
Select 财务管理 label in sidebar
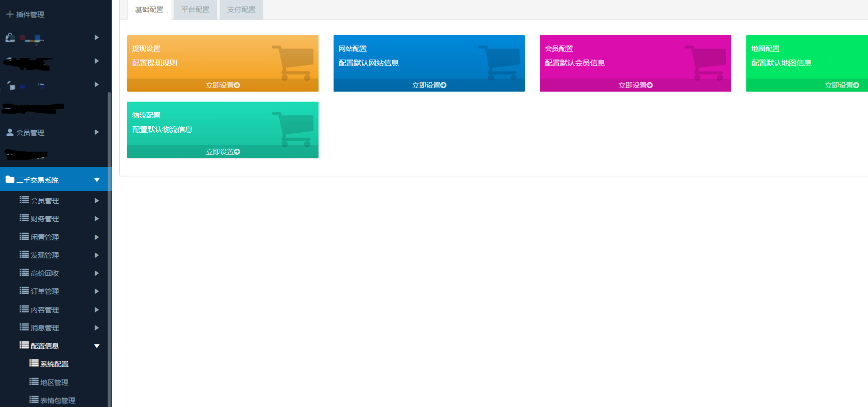click(45, 219)
